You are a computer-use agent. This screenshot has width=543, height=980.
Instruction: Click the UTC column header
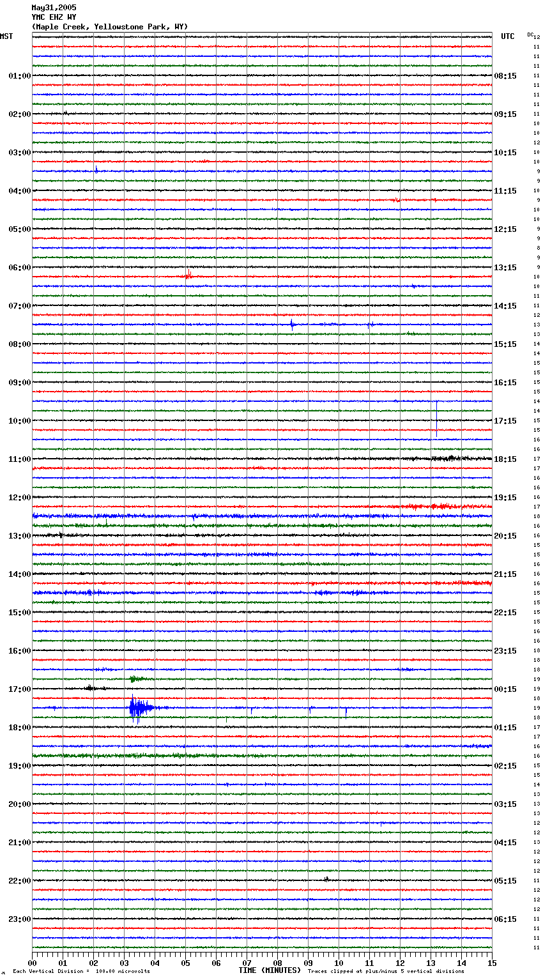point(508,36)
